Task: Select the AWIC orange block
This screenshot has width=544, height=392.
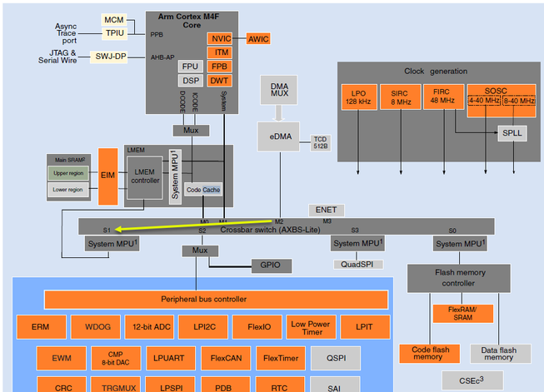Action: point(258,39)
